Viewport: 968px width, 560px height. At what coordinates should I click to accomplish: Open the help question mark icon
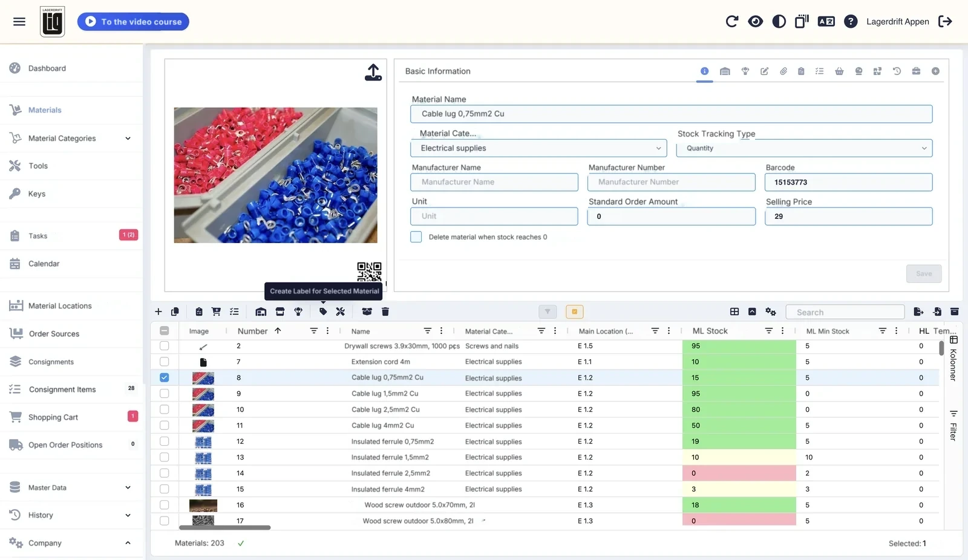(x=851, y=22)
